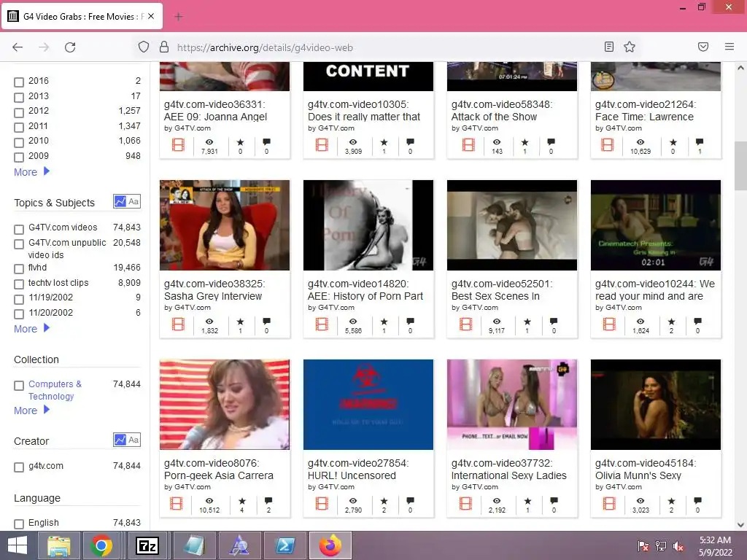The width and height of the screenshot is (747, 560).
Task: Close the G4 Video Grabs tab
Action: click(x=151, y=16)
